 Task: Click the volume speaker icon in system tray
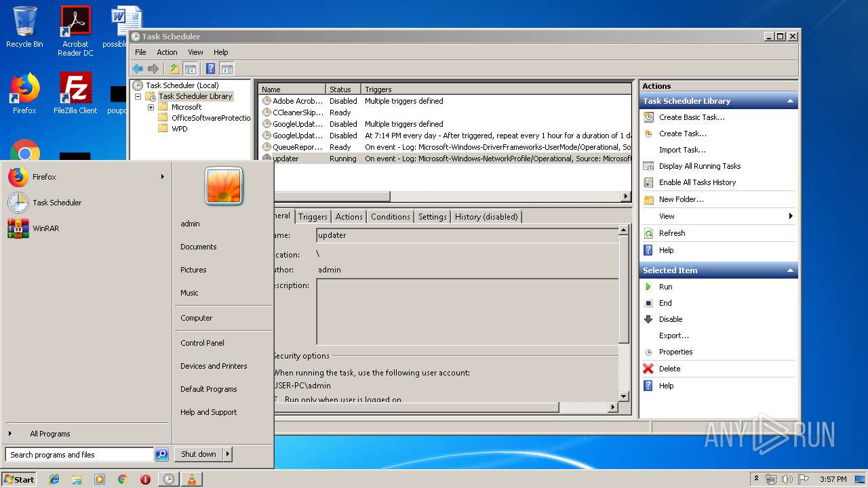(787, 479)
